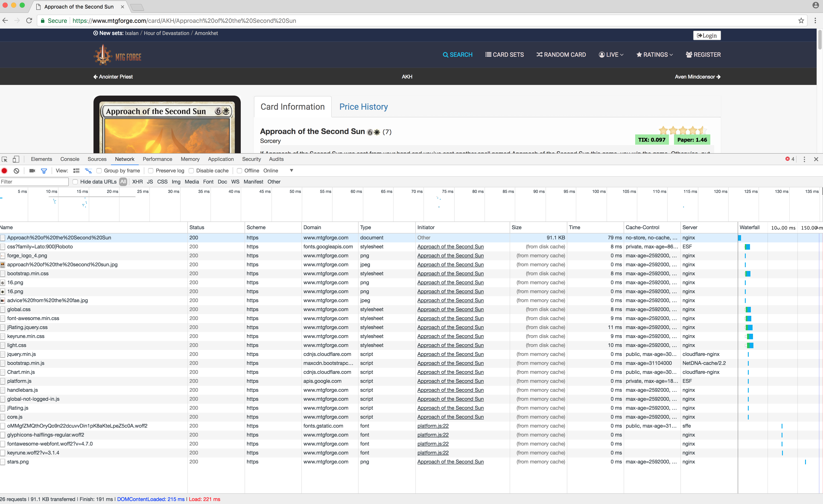Open the network throttling Online dropdown

[278, 171]
